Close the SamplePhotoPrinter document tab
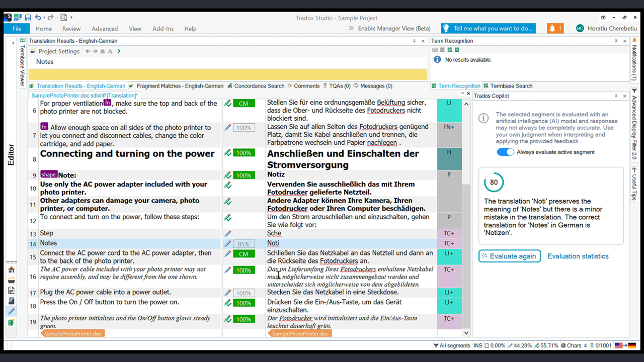The height and width of the screenshot is (362, 644). 468,94
